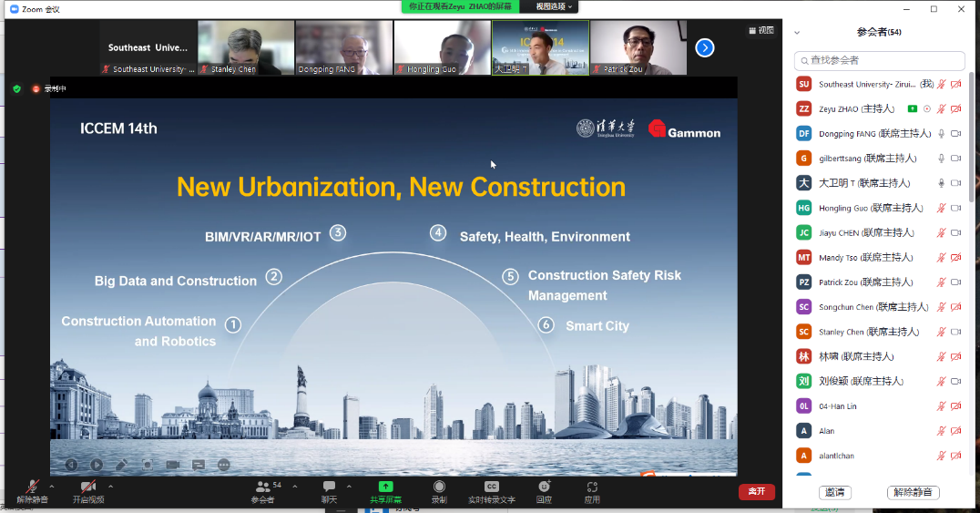
Task: Click camera icon for Jiayu CHEN
Action: tap(955, 232)
